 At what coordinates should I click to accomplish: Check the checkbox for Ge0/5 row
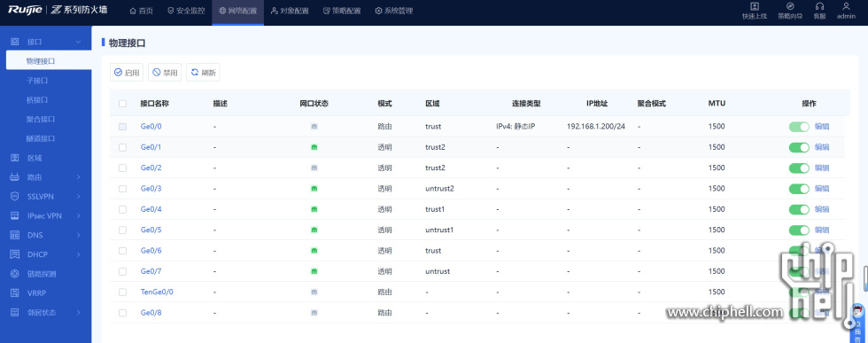click(122, 230)
